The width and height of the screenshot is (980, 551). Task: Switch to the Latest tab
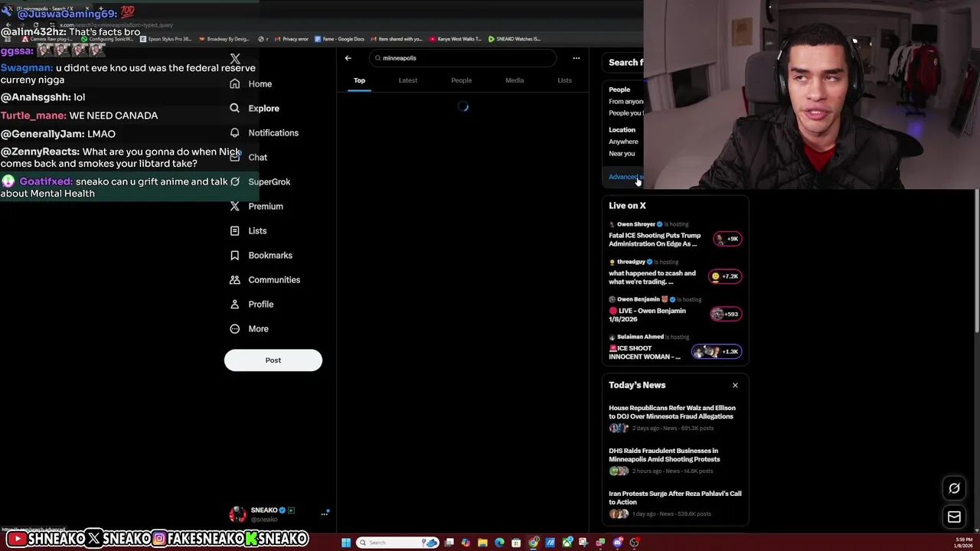click(407, 80)
